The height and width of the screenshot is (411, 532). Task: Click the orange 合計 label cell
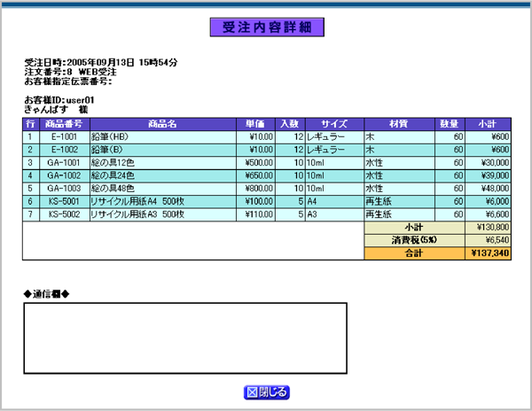(x=414, y=253)
